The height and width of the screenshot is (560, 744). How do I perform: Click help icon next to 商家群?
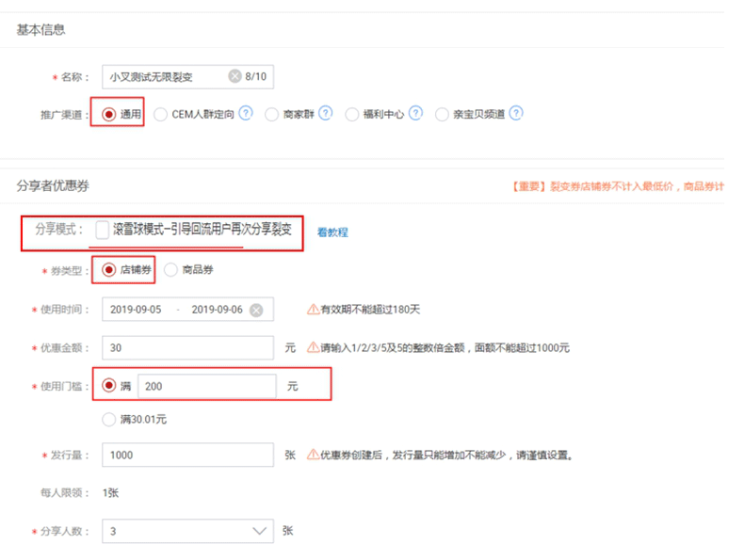tap(326, 114)
